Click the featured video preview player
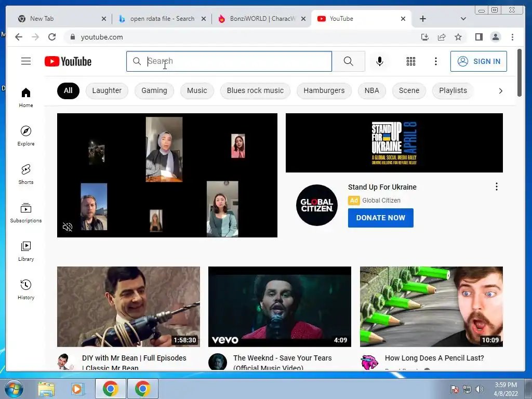Screen dimensions: 532x399 pyautogui.click(x=167, y=176)
